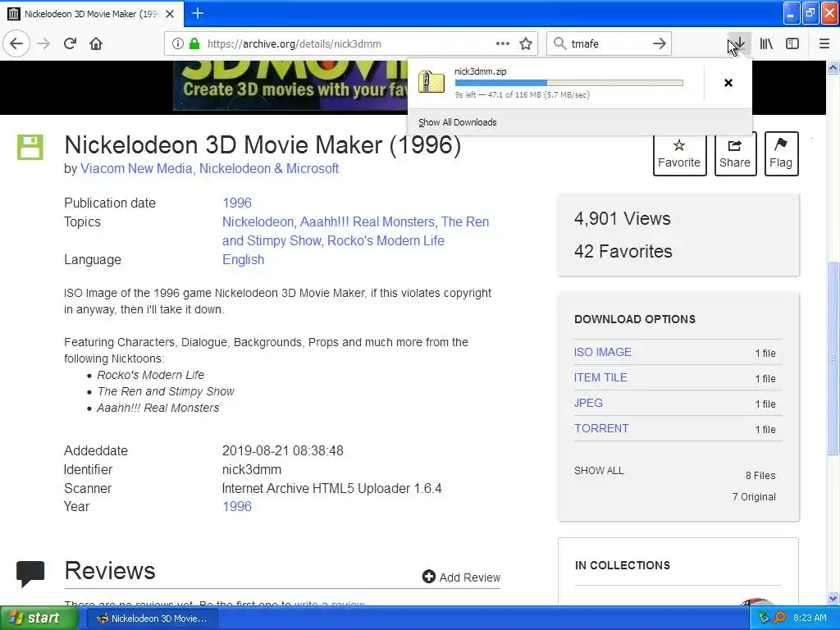Download the ISO IMAGE option
This screenshot has height=630, width=840.
click(603, 352)
